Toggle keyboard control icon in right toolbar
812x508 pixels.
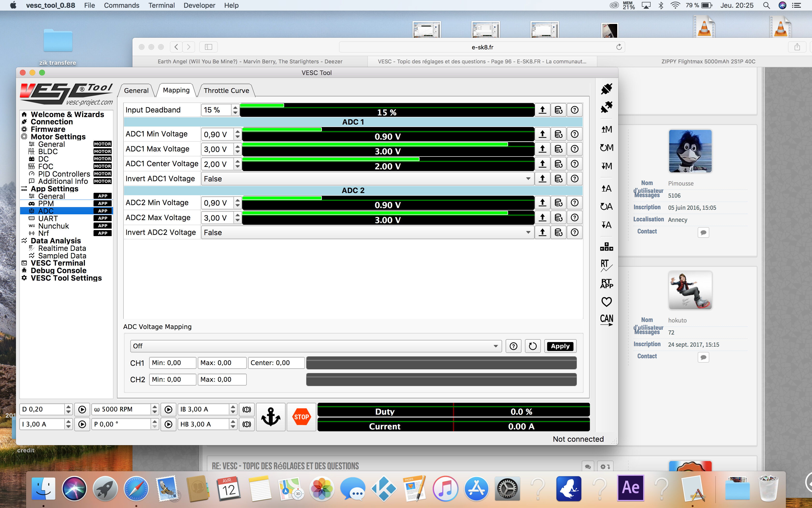click(x=606, y=247)
